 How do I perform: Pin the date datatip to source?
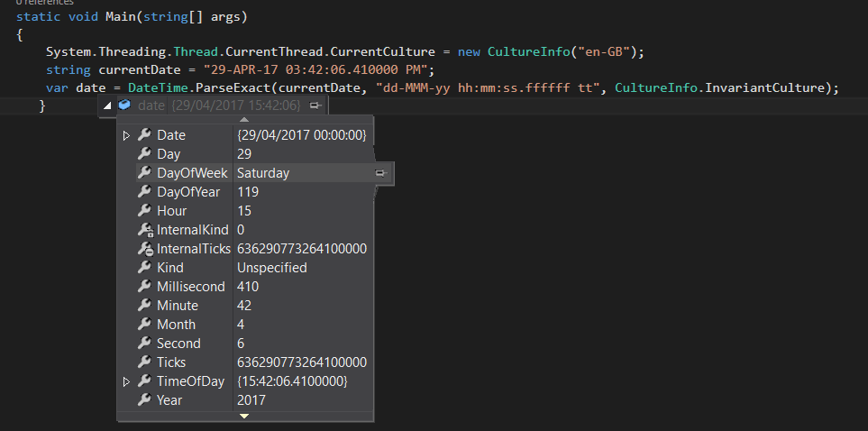pyautogui.click(x=315, y=105)
